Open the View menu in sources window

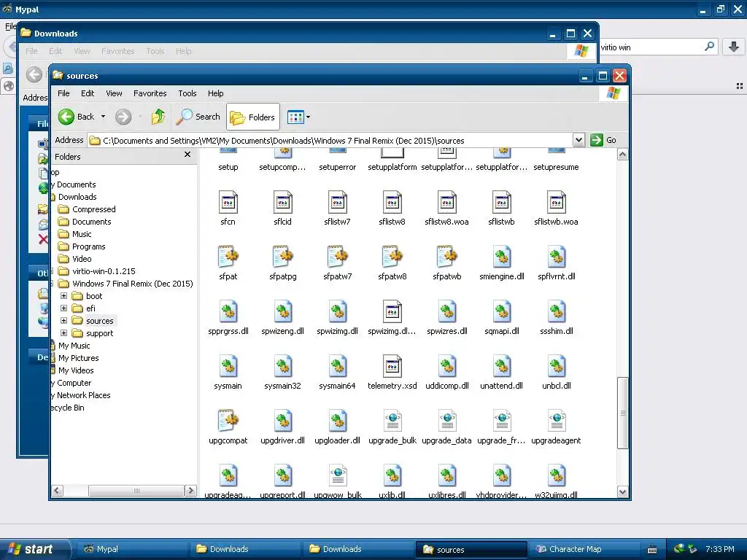tap(114, 93)
